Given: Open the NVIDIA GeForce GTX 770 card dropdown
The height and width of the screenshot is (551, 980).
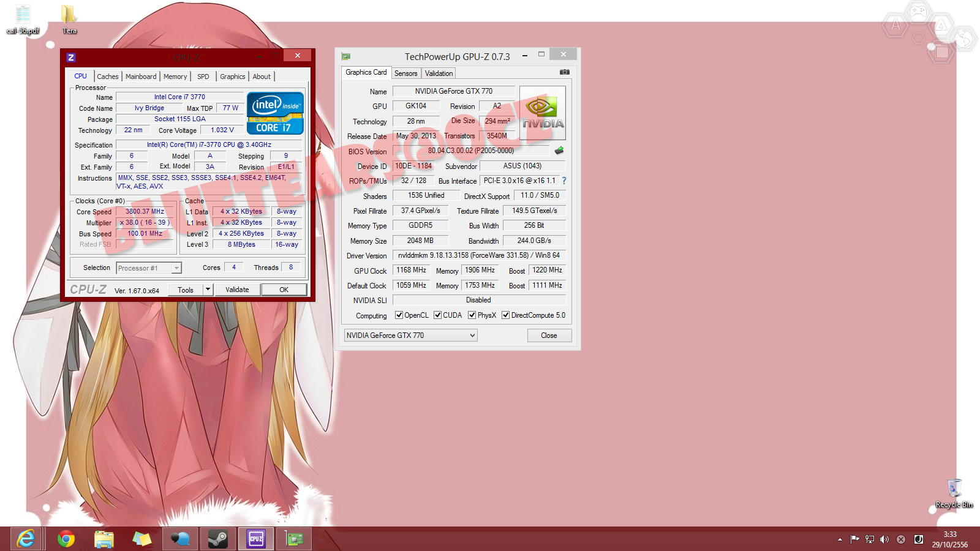Looking at the screenshot, I should click(x=410, y=335).
